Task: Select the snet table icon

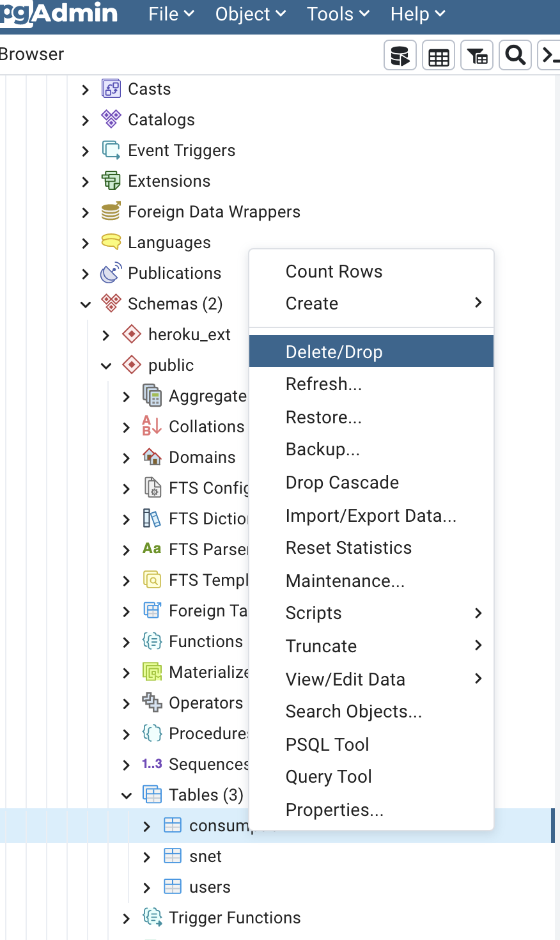Action: click(173, 856)
